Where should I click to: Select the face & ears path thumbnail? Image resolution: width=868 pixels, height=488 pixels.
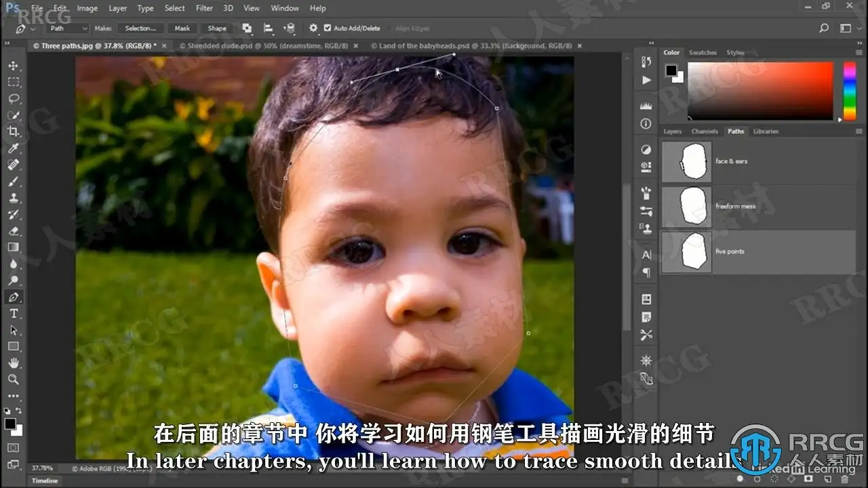(686, 161)
